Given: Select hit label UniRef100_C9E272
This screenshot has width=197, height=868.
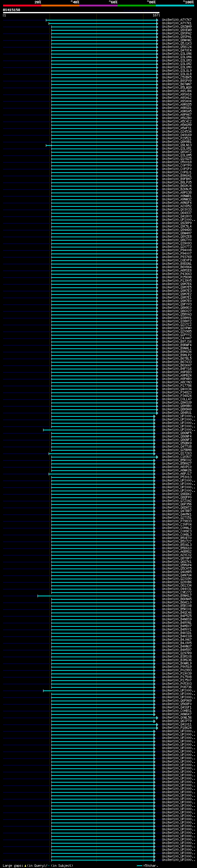Looking at the screenshot, I should [177, 592].
